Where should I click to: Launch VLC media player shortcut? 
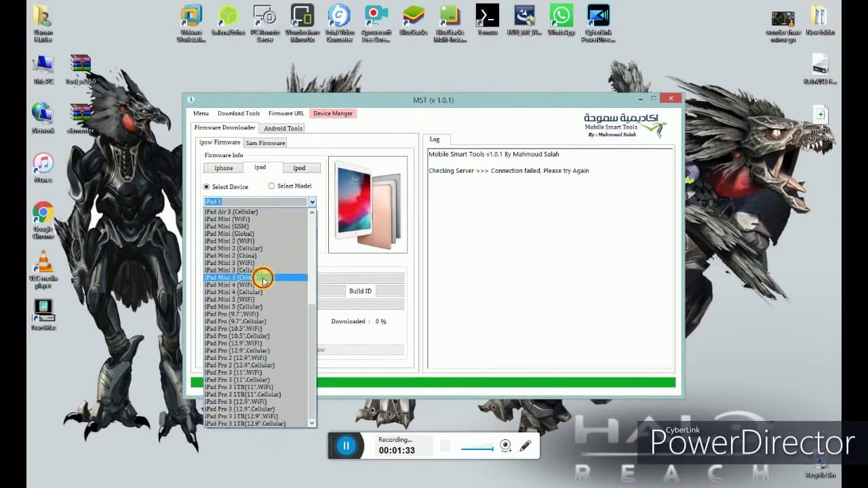point(43,270)
